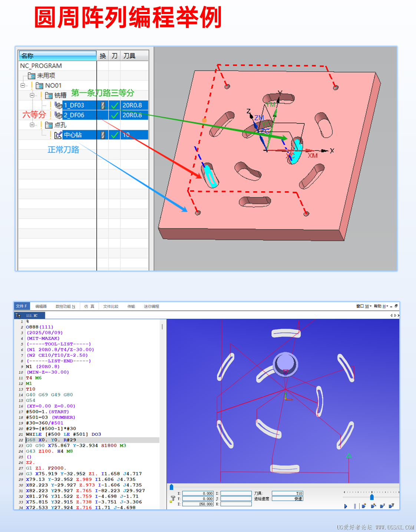This screenshot has width=416, height=532.
Task: Click code line 21 starting with WHILE
Action: click(63, 434)
